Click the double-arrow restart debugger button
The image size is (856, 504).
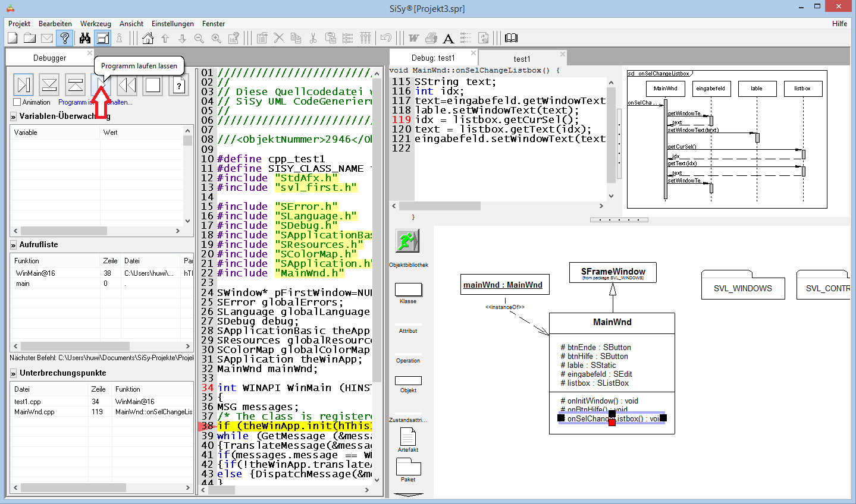tap(127, 85)
